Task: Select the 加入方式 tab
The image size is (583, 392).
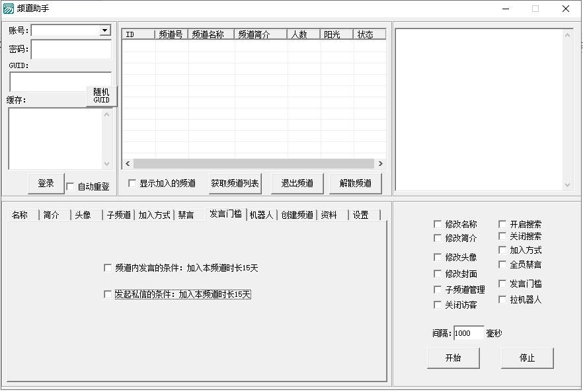Action: 154,215
